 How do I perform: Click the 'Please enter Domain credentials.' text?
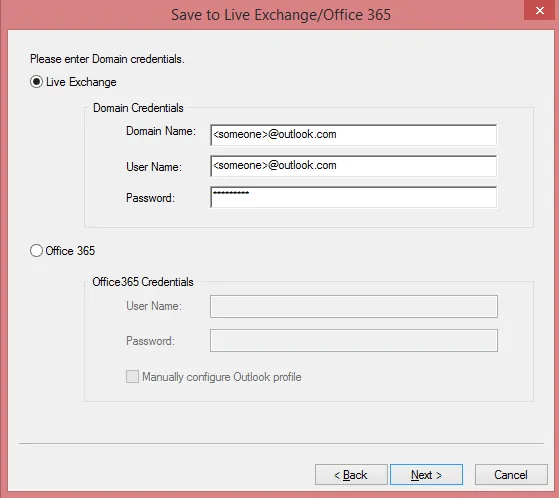click(x=107, y=59)
